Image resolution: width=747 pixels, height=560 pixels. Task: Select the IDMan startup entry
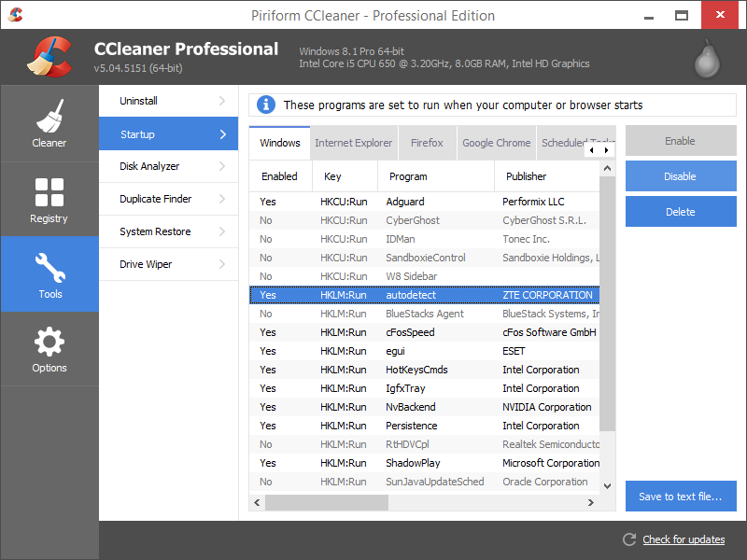click(x=424, y=239)
